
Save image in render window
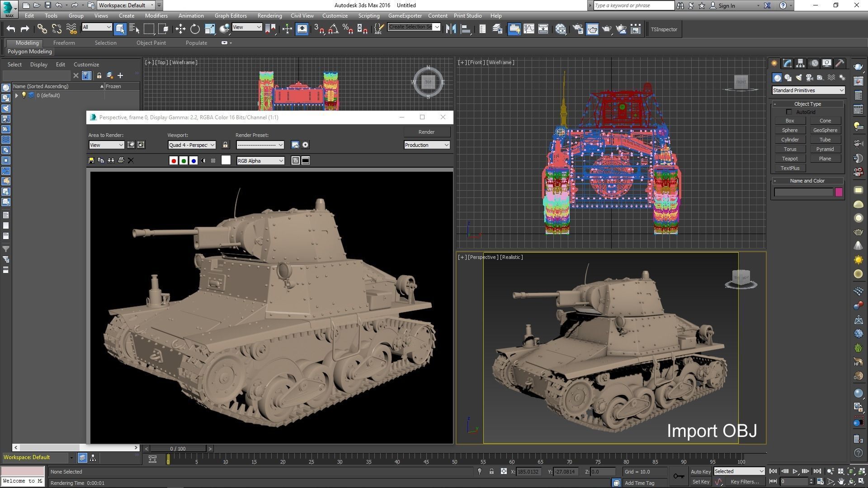[91, 160]
